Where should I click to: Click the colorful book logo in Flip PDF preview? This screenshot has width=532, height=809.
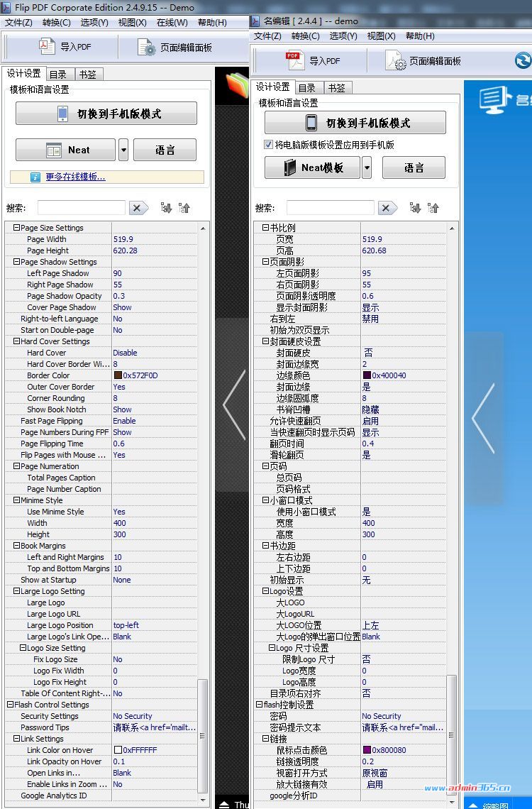point(237,85)
